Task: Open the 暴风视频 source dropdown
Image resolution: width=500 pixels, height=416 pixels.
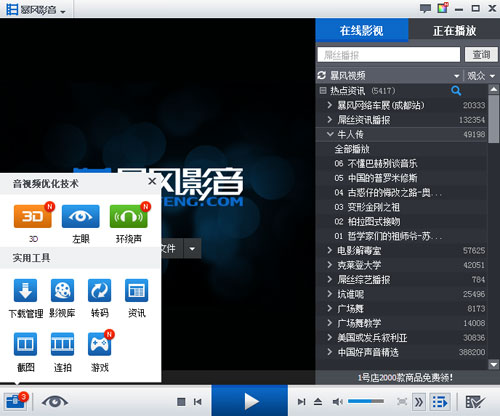Action: (456, 76)
